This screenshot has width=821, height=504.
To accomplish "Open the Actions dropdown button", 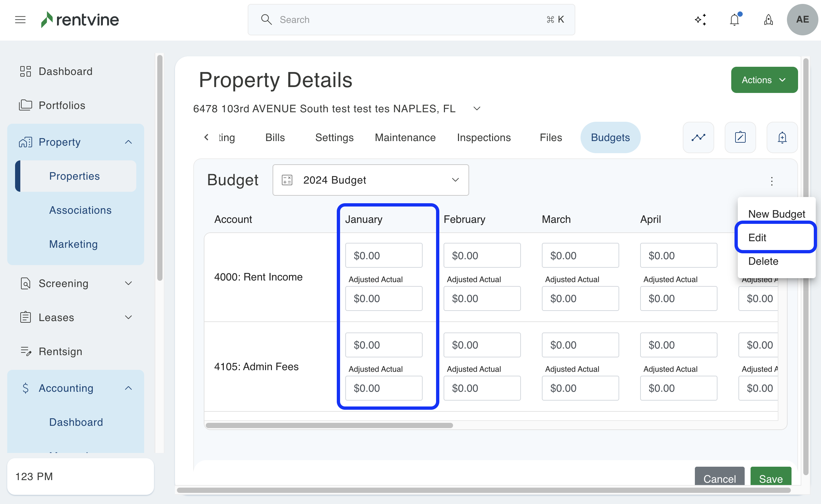I will pyautogui.click(x=764, y=80).
